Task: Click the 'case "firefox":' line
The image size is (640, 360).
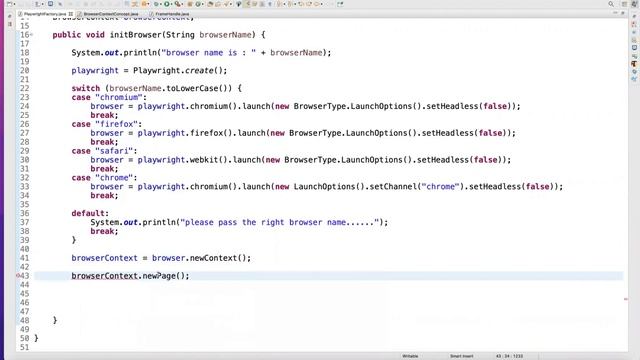Action: click(107, 124)
